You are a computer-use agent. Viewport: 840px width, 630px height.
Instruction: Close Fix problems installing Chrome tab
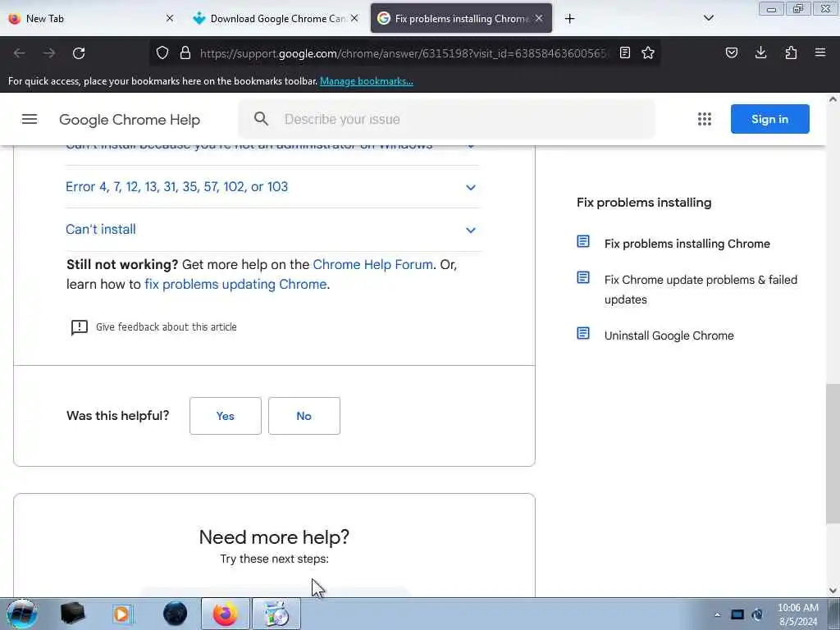pos(539,18)
